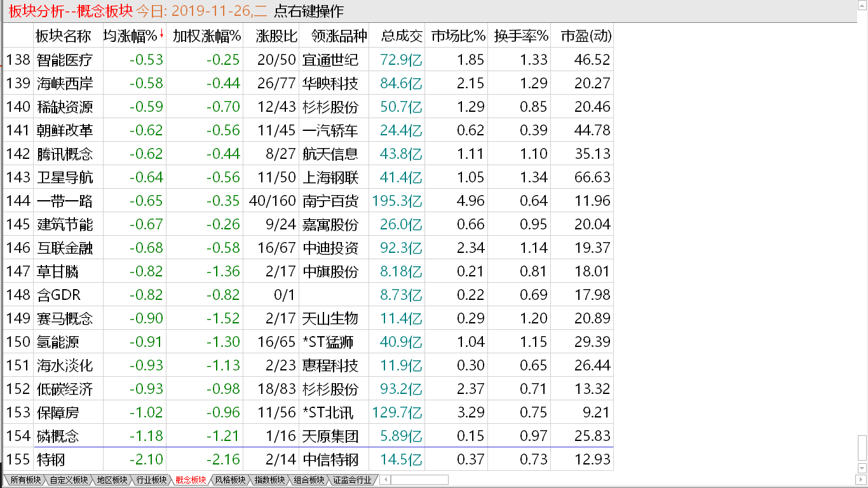Open the 地区板块 tab

112,480
